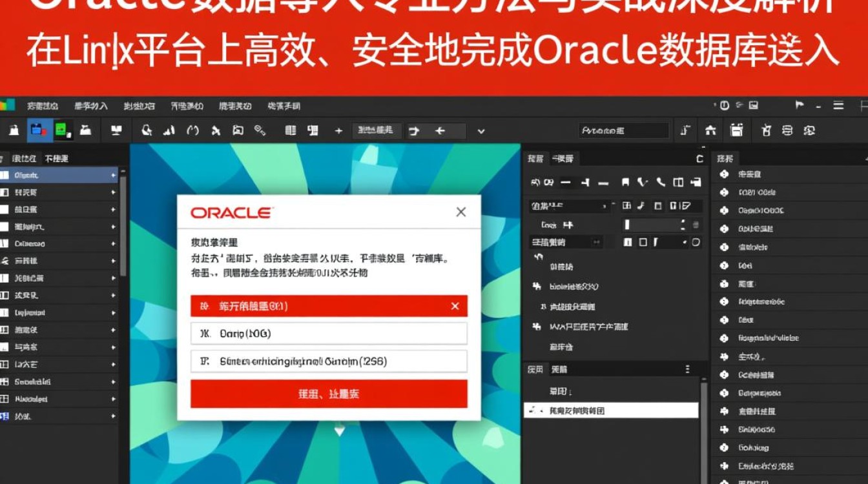Screen dimensions: 868x484
Task: Switch to the second tab in the properties panel
Action: (x=563, y=158)
